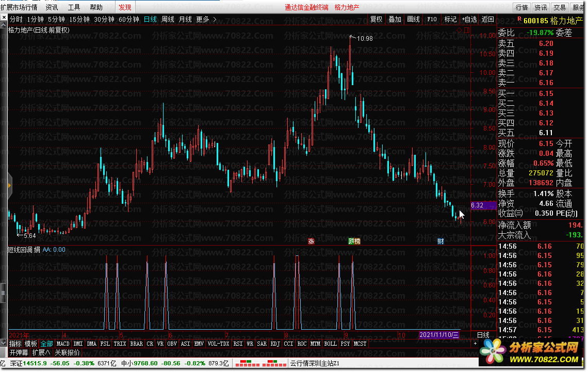Open the 工具 menu
The width and height of the screenshot is (588, 372).
[74, 7]
